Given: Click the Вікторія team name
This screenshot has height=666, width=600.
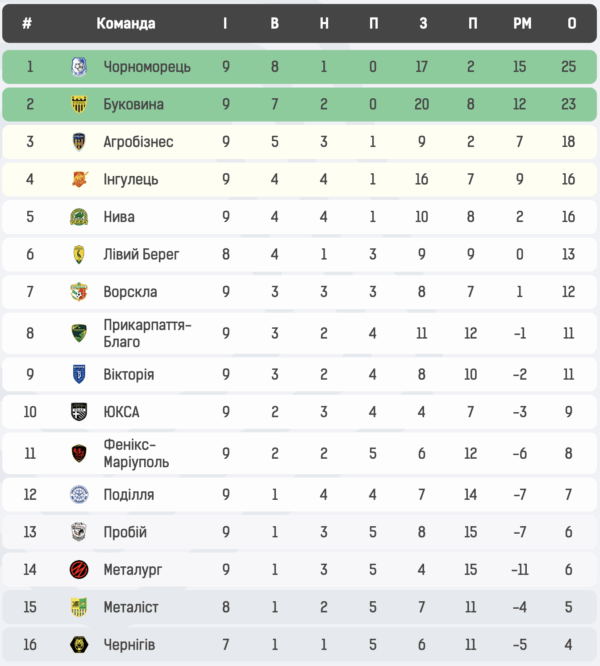Looking at the screenshot, I should 128,374.
